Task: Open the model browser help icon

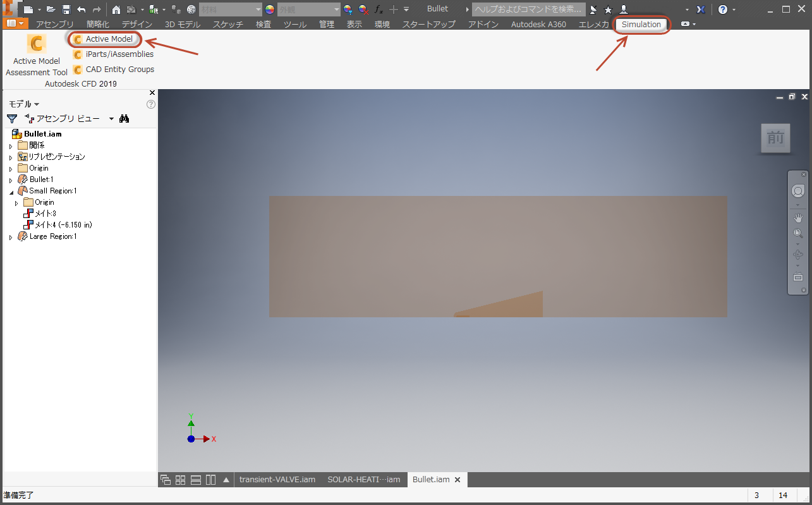Action: [151, 104]
